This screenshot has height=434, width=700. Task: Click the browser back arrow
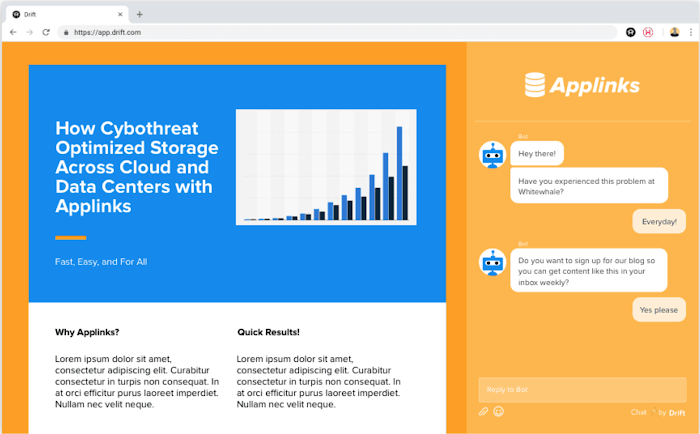pos(13,32)
